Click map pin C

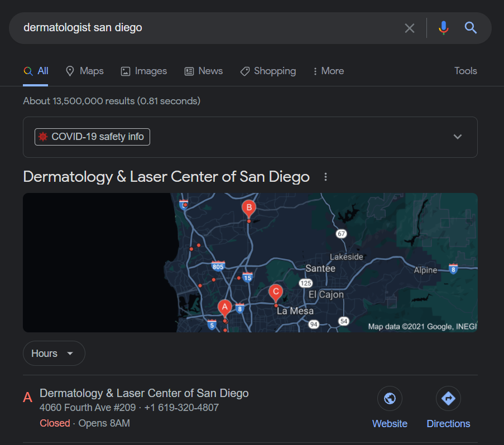[276, 293]
